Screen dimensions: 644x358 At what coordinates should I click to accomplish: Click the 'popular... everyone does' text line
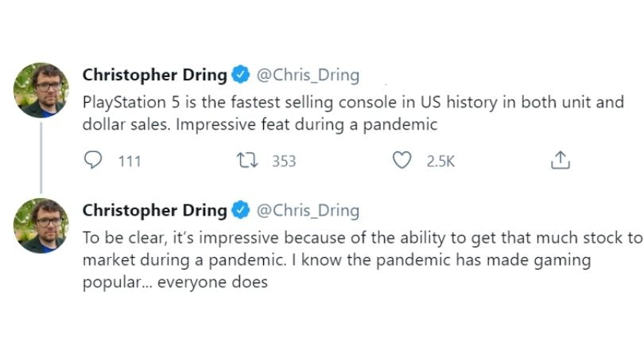[175, 282]
